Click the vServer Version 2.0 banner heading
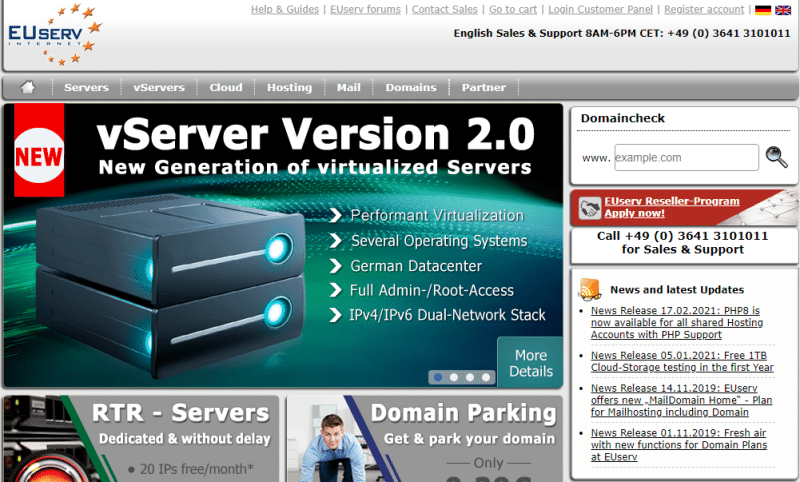 [x=315, y=134]
